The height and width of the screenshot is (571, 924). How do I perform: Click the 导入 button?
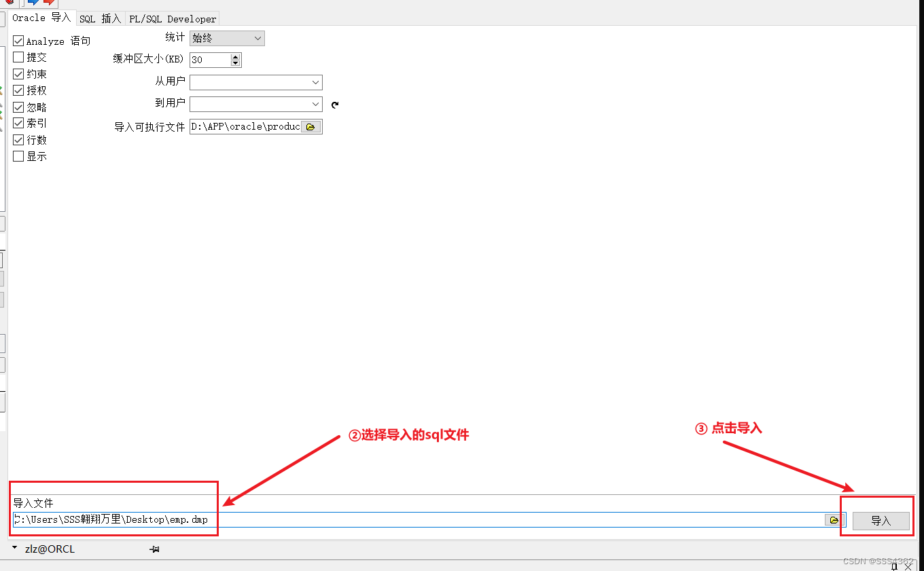click(881, 521)
